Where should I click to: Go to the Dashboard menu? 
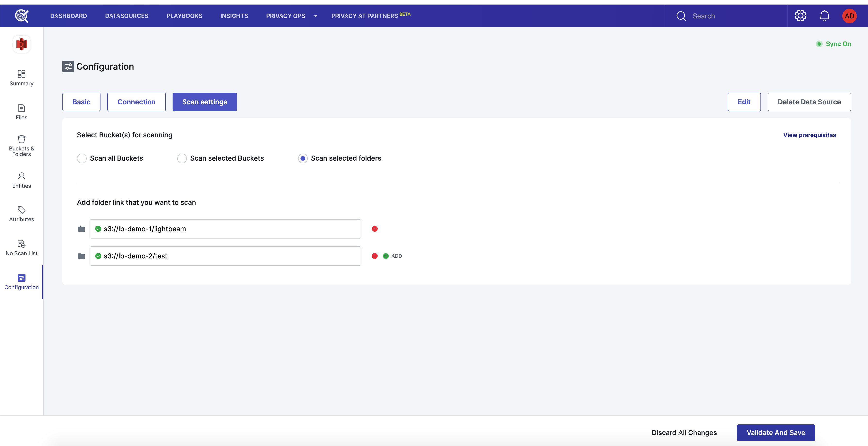pos(69,16)
